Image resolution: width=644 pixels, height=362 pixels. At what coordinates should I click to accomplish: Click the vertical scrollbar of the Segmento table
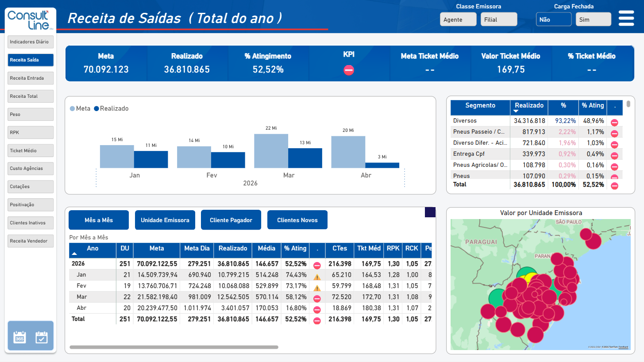[x=629, y=104]
